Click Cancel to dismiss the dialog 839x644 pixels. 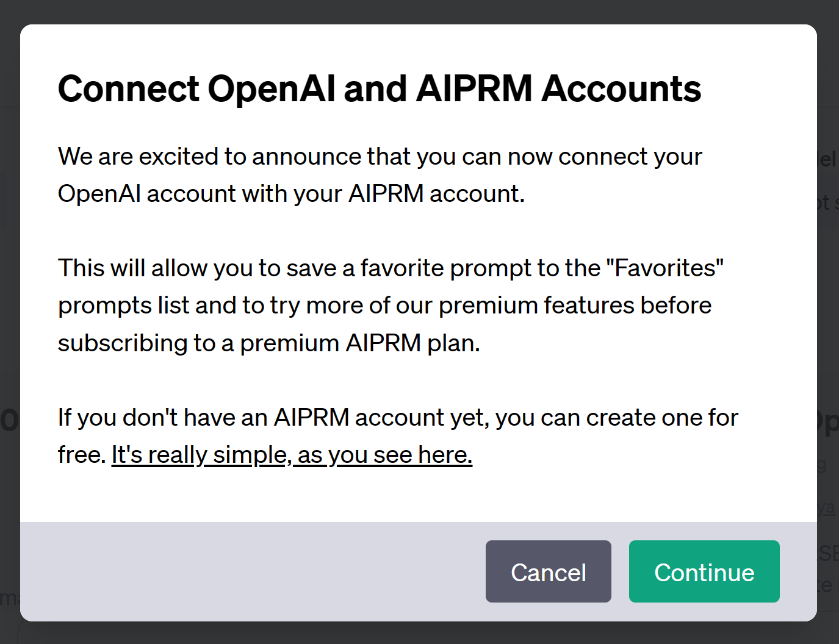point(547,571)
